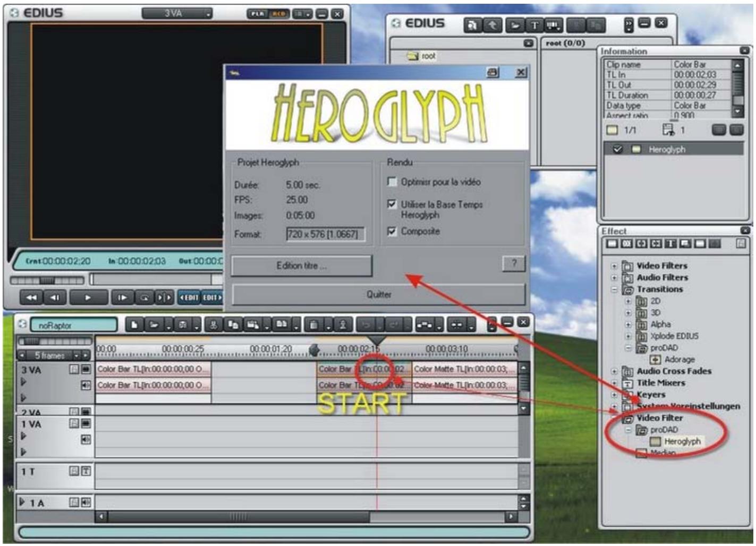Click the new clip (color bar) icon in the bin window
Screen dimensions: 756x546
tap(554, 25)
